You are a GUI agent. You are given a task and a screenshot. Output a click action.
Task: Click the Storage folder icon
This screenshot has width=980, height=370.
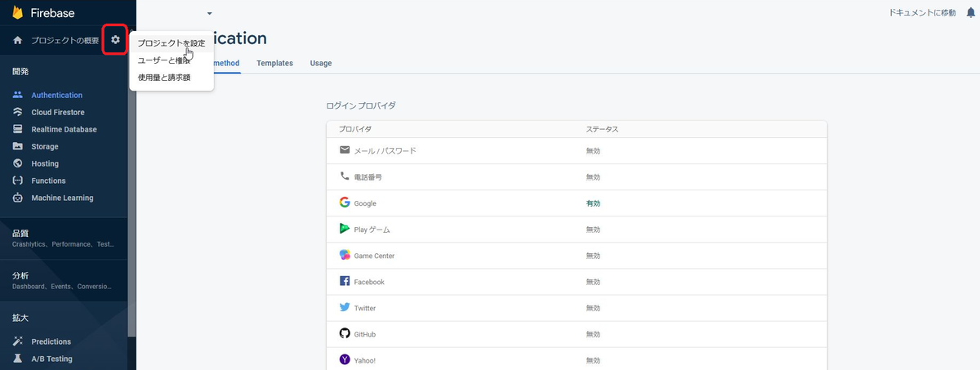tap(18, 146)
